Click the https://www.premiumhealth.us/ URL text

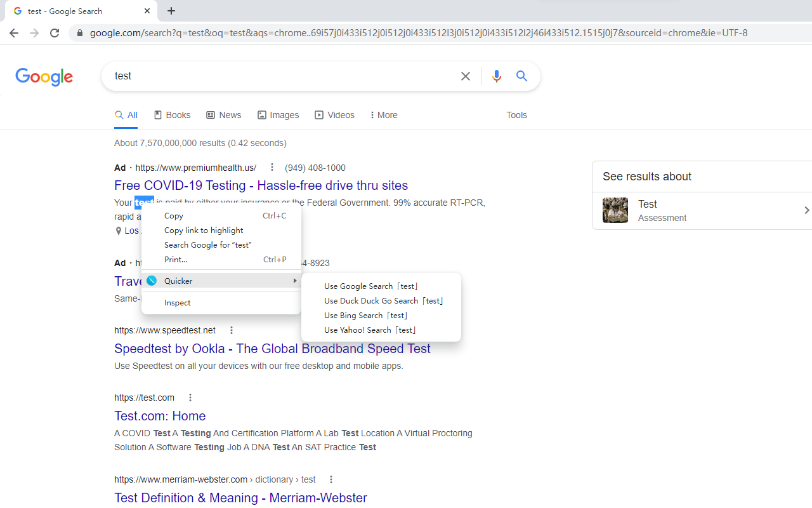point(195,168)
